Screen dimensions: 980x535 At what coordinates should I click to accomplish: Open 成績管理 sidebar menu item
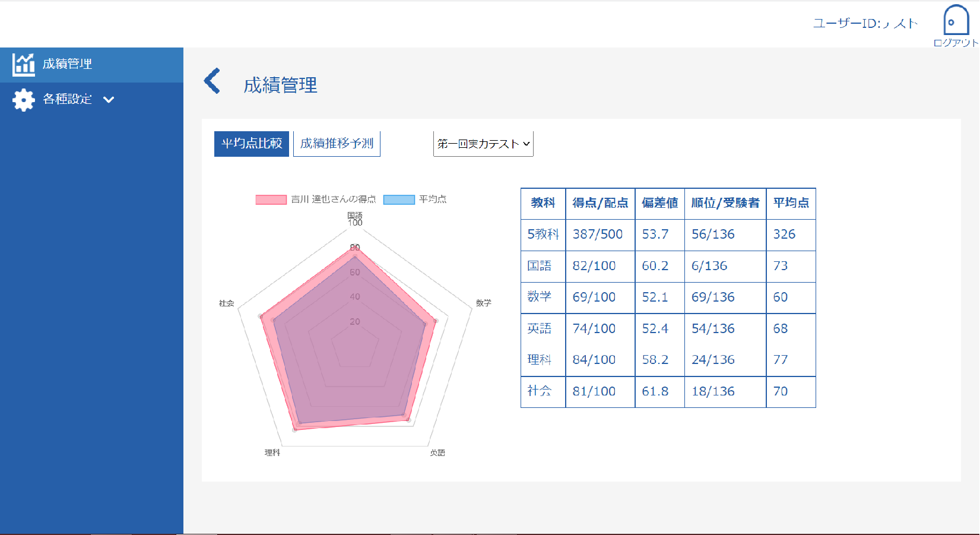67,64
